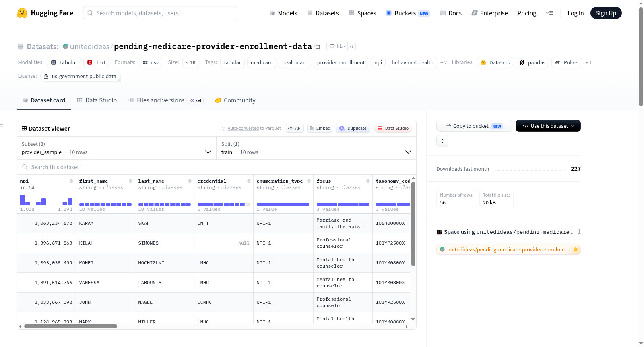This screenshot has width=644, height=347.
Task: Open the unitedideas owner link
Action: coord(89,46)
